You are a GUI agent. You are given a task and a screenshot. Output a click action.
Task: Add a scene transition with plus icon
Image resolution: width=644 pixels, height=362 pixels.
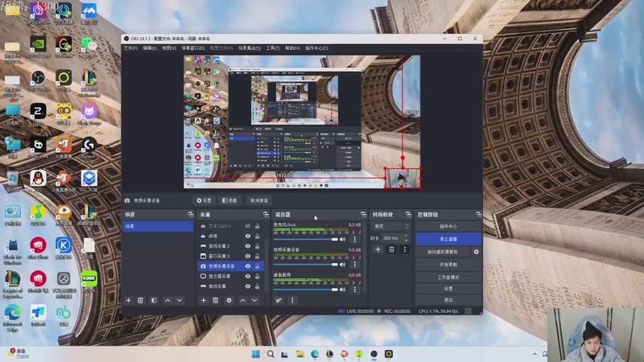tap(378, 249)
